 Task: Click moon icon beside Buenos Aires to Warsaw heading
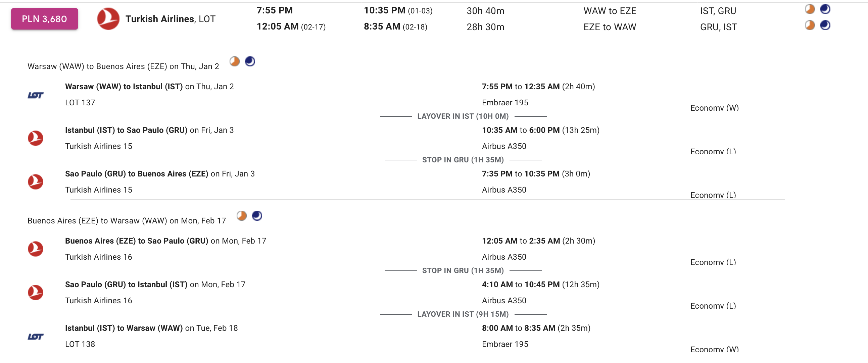(x=257, y=215)
